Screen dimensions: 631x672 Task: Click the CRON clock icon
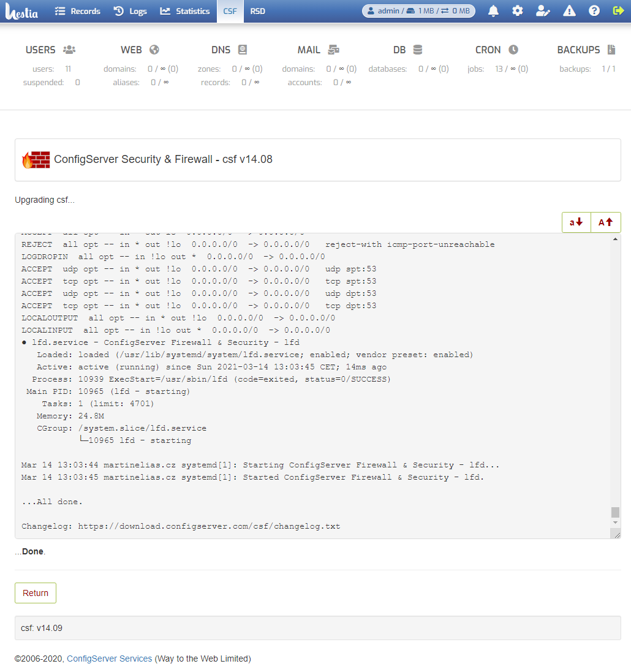[513, 50]
